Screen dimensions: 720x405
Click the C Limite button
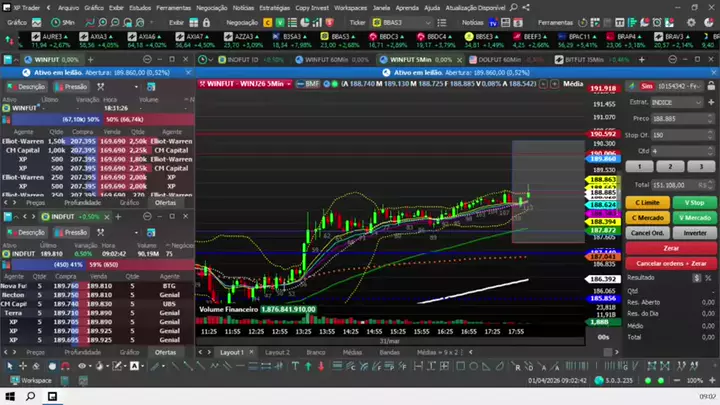point(647,202)
